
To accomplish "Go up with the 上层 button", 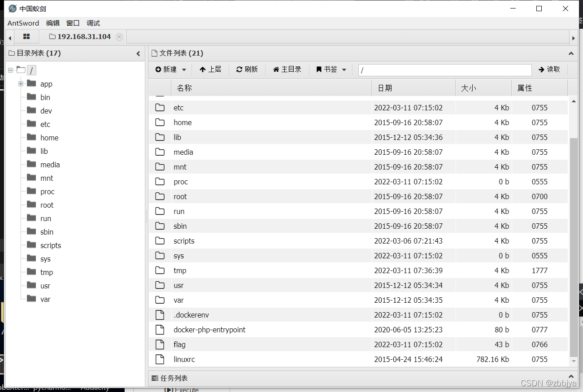I will (x=210, y=70).
